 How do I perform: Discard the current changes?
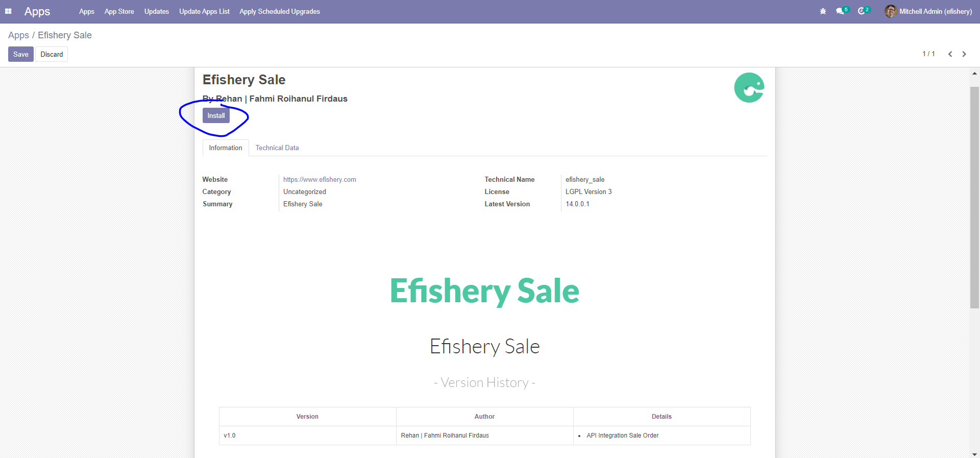tap(51, 54)
